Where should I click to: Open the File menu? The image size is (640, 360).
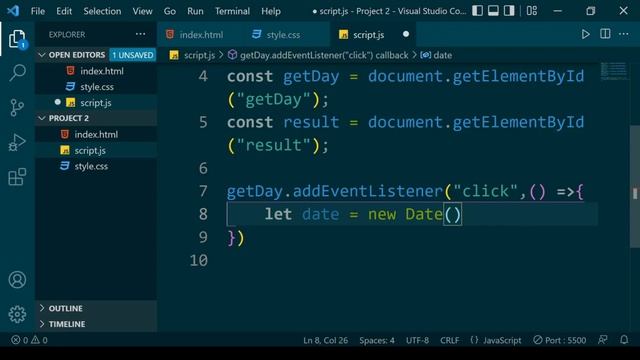38,11
